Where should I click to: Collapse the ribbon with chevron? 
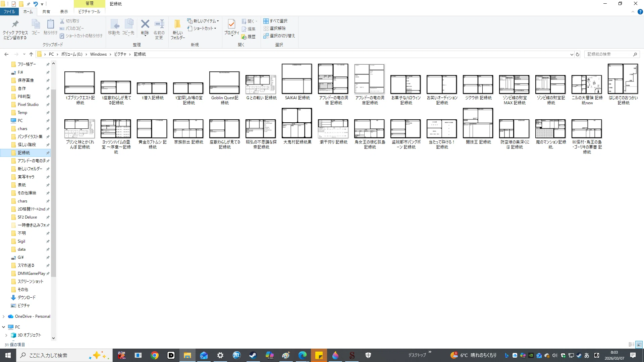pos(633,12)
